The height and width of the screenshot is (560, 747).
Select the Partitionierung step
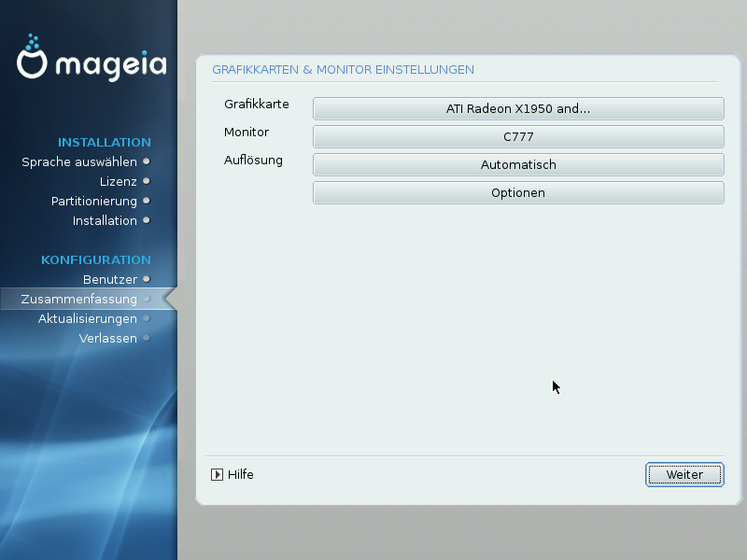click(x=94, y=201)
